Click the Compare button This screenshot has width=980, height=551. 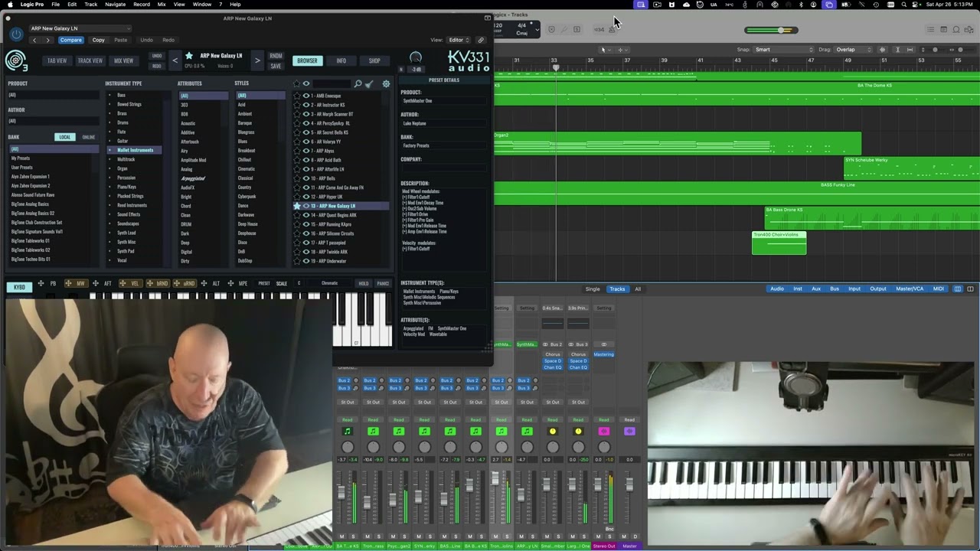70,40
